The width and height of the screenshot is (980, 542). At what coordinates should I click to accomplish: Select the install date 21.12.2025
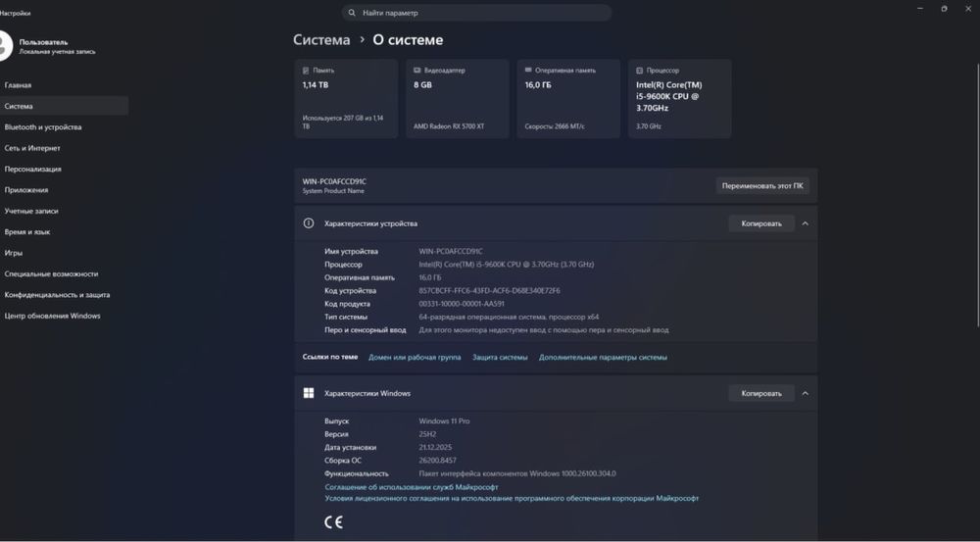435,447
